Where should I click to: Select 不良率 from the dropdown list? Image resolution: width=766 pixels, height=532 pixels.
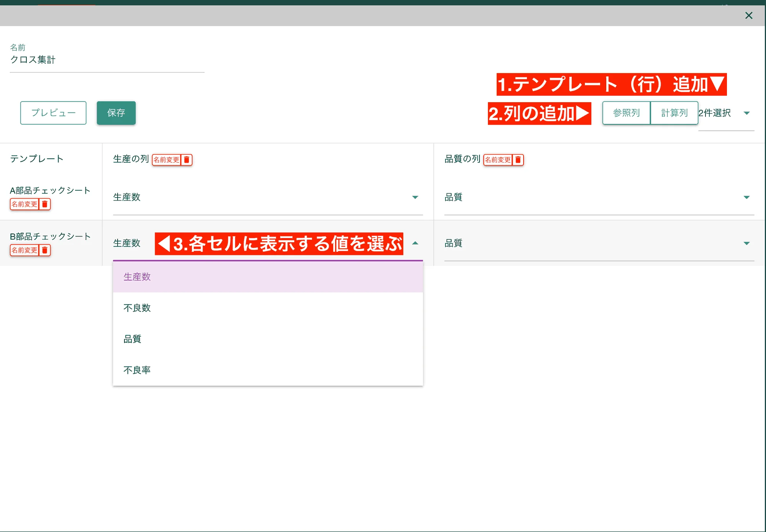click(136, 369)
